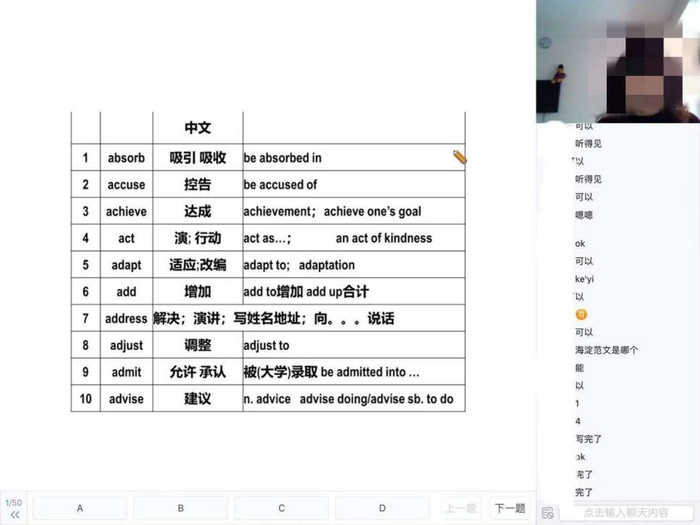Click the word 'accuse' in row 2
Screen dimensions: 700x525
(x=126, y=184)
